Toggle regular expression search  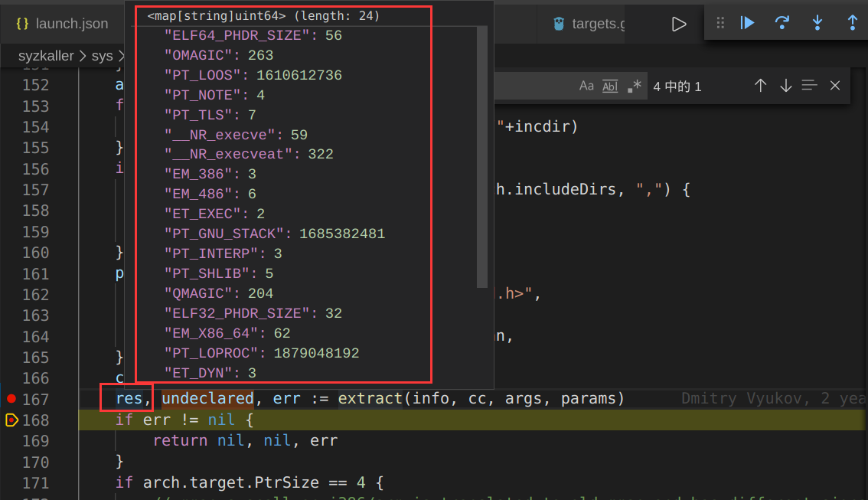(634, 86)
